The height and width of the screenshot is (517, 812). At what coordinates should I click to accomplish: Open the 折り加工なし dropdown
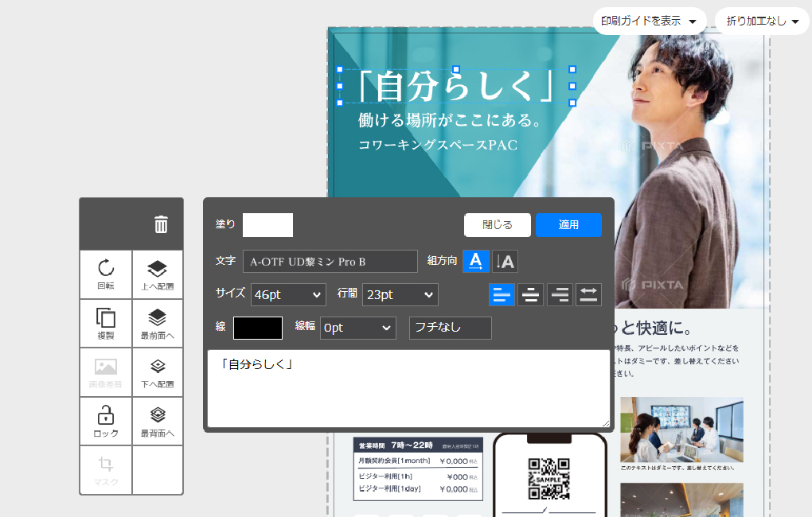pyautogui.click(x=763, y=21)
